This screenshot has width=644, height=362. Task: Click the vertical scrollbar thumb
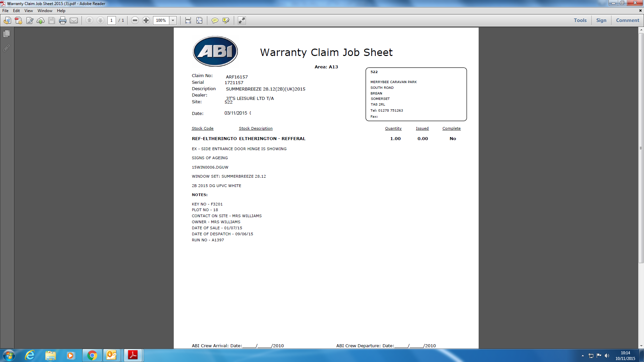pos(641,147)
